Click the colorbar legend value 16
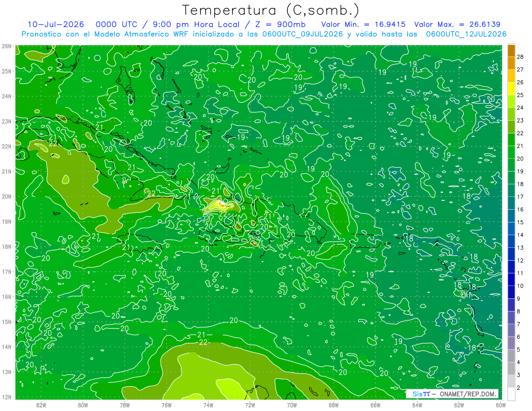This screenshot has height=411, width=532. [x=520, y=210]
